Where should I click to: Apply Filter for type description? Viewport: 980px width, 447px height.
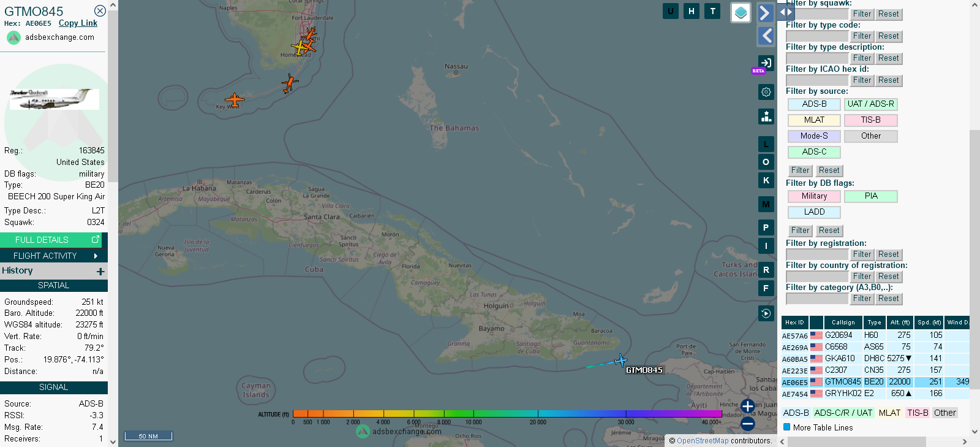point(862,58)
